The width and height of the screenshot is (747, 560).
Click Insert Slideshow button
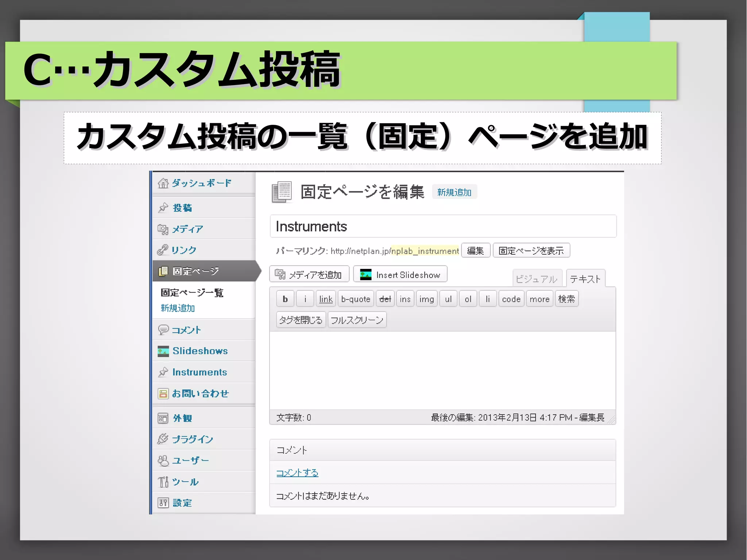[400, 274]
